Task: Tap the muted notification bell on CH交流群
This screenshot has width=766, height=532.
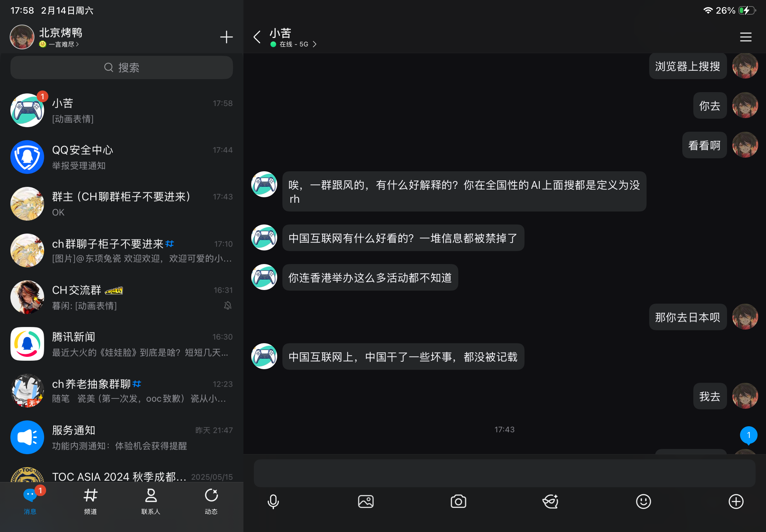Action: click(227, 305)
